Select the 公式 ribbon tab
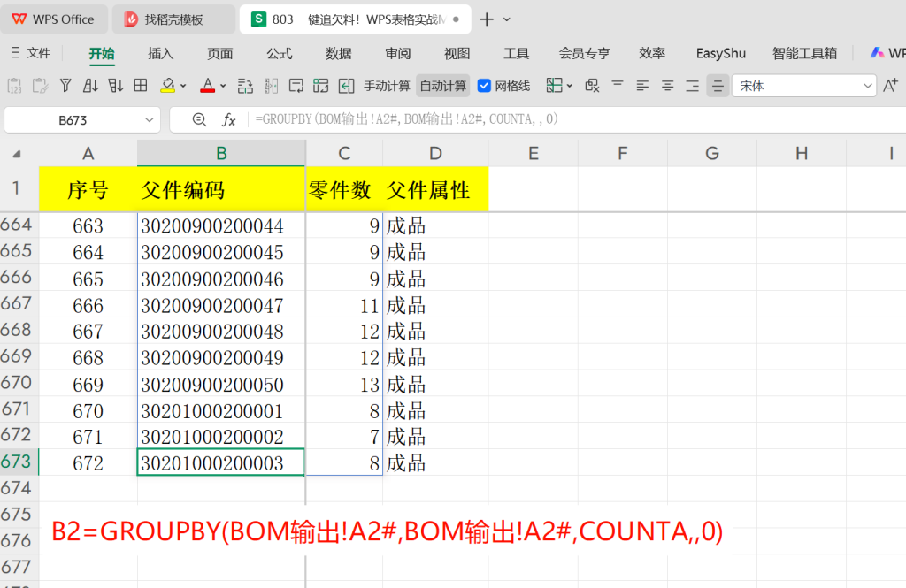This screenshot has width=906, height=588. click(x=279, y=54)
